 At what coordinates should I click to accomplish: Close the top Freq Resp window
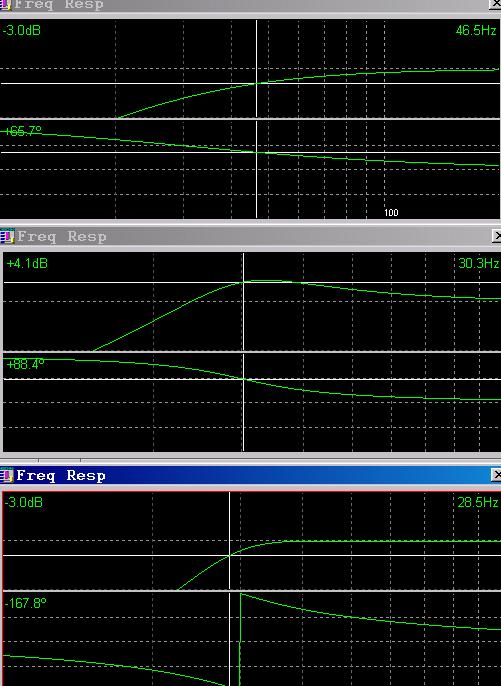tap(495, 4)
